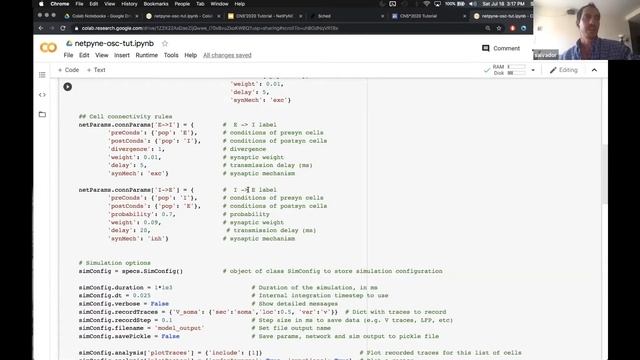This screenshot has height=360, width=640.
Task: Click the line simConfig.duration = 1*1e3
Action: click(125, 287)
